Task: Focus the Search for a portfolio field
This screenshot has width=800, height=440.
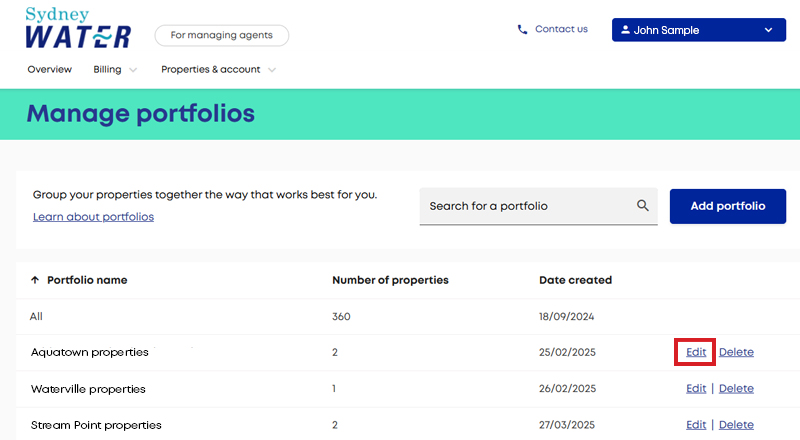Action: coord(538,206)
